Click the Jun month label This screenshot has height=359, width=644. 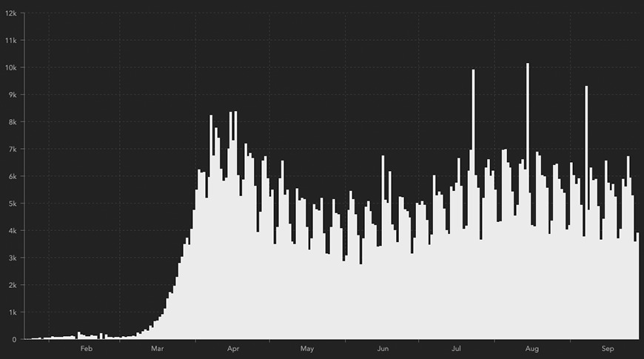coord(383,349)
